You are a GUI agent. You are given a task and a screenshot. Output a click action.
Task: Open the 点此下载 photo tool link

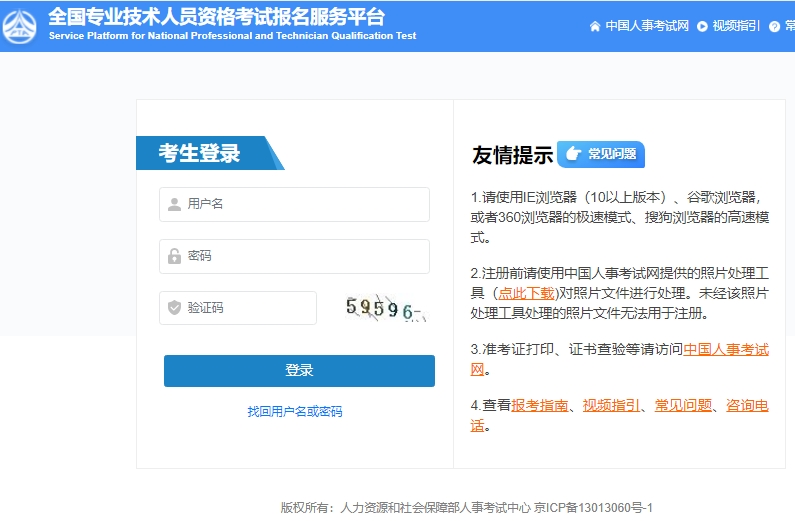click(x=526, y=293)
